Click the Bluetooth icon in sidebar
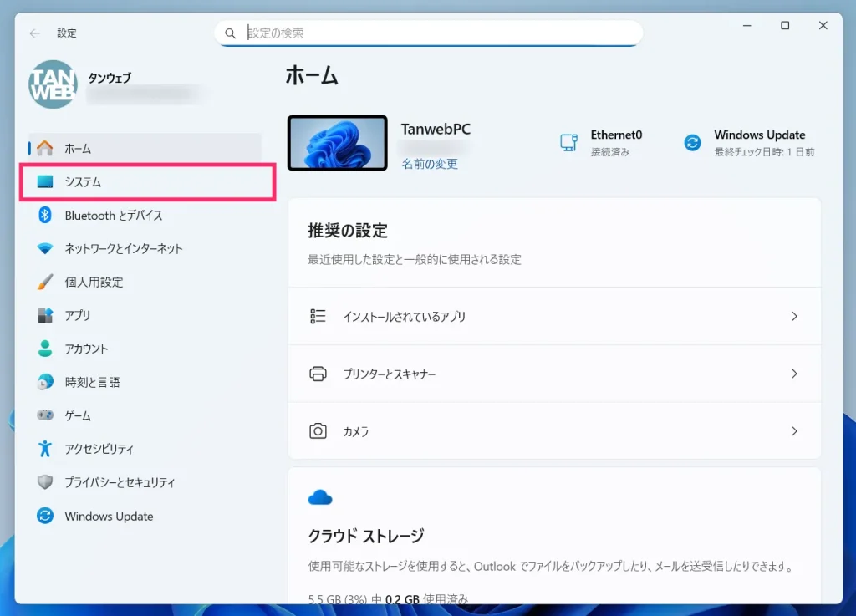This screenshot has height=616, width=856. 45,215
